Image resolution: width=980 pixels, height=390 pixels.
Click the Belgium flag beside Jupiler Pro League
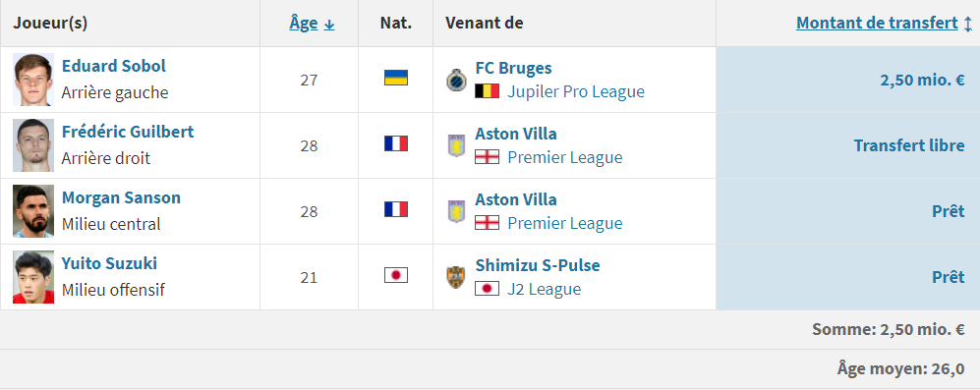tap(487, 91)
